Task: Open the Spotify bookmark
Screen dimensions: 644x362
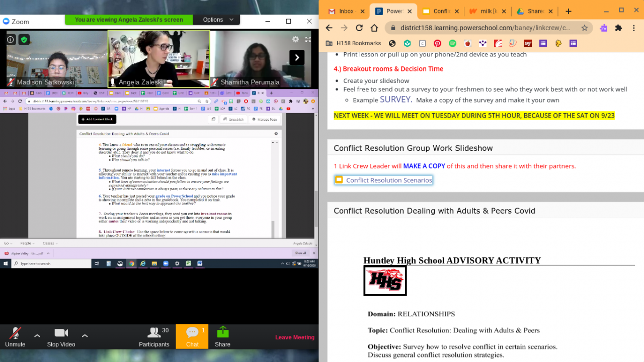Action: (452, 43)
